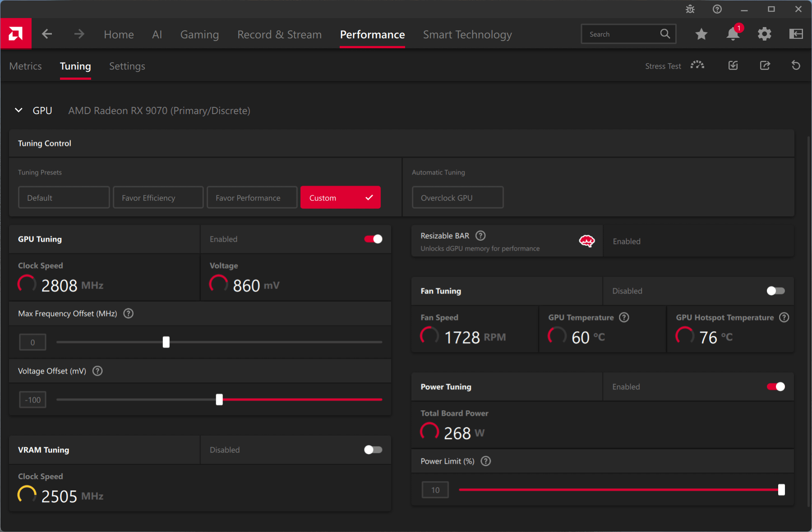Select the Default tuning preset
Screen dimensions: 812x532
(64, 197)
